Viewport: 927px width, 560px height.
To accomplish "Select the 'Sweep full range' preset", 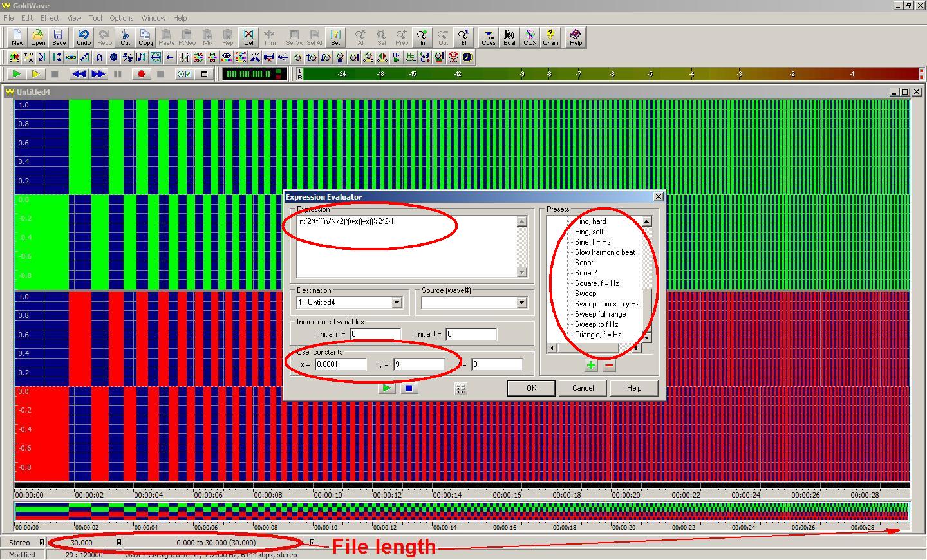I will (600, 314).
